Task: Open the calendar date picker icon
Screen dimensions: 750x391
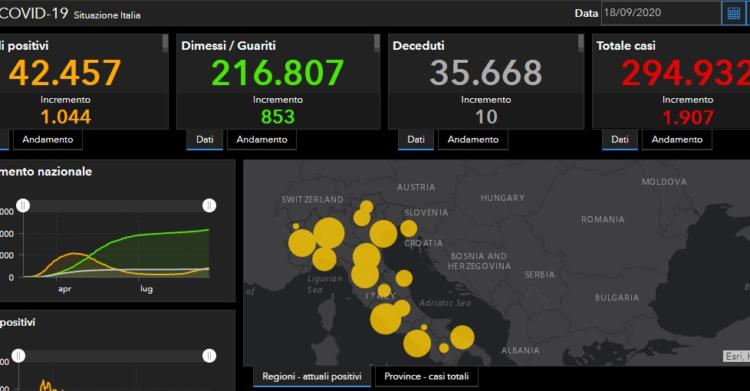Action: click(734, 13)
